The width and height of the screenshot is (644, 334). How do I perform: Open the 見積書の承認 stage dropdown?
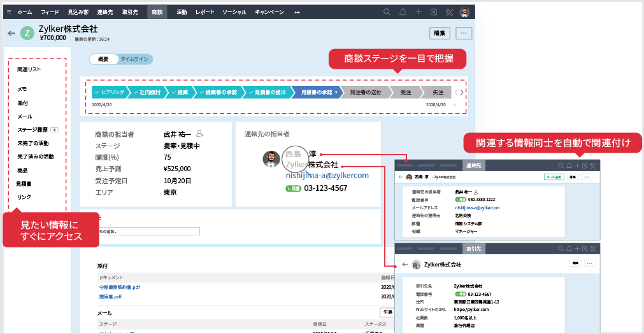click(x=336, y=93)
